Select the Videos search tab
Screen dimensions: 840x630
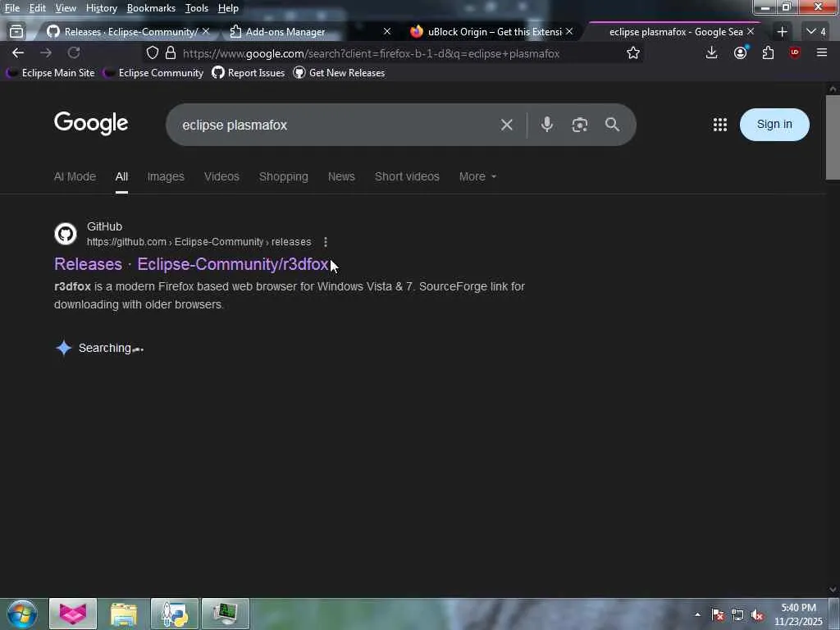pyautogui.click(x=221, y=177)
